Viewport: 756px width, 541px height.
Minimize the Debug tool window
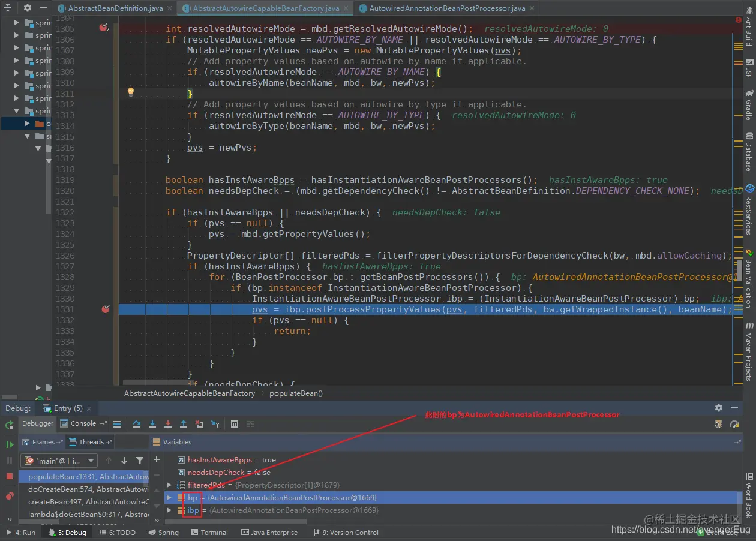735,408
